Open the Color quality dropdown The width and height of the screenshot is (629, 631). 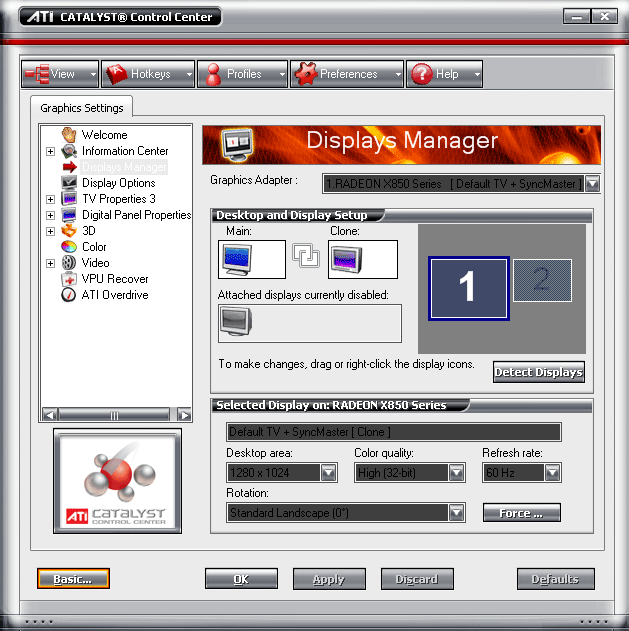(457, 472)
